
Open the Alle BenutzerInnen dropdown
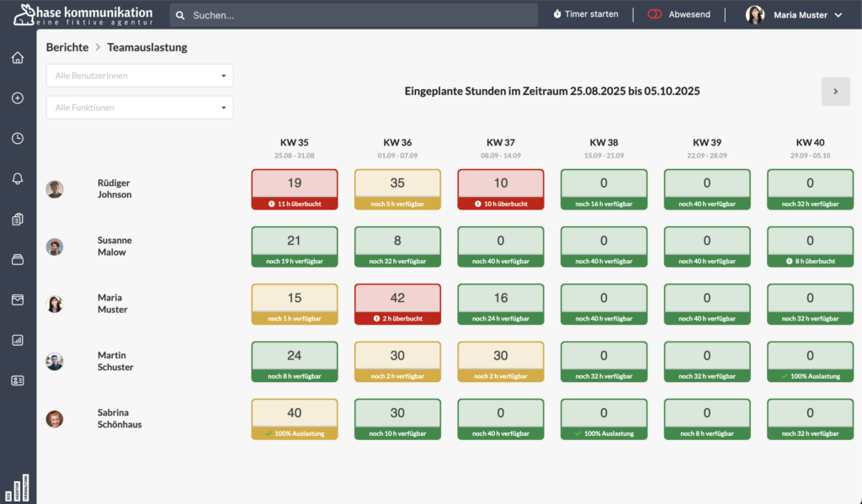(140, 76)
